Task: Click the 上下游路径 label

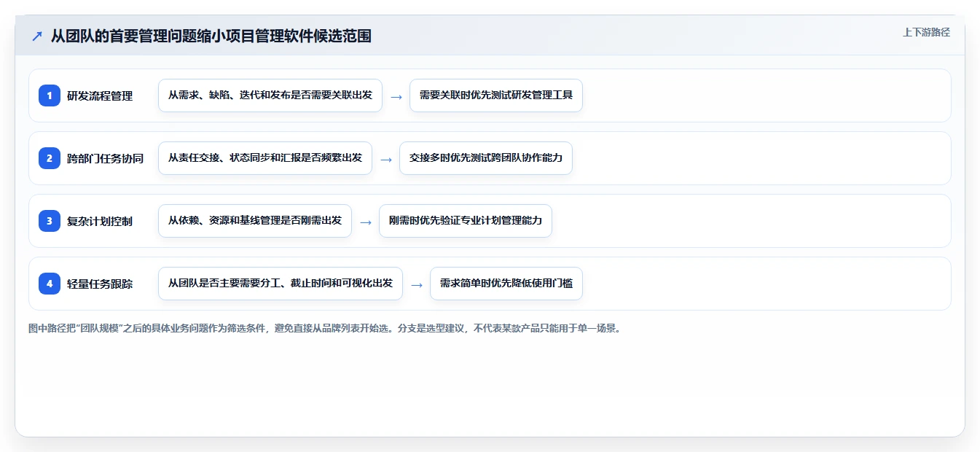Action: coord(926,32)
